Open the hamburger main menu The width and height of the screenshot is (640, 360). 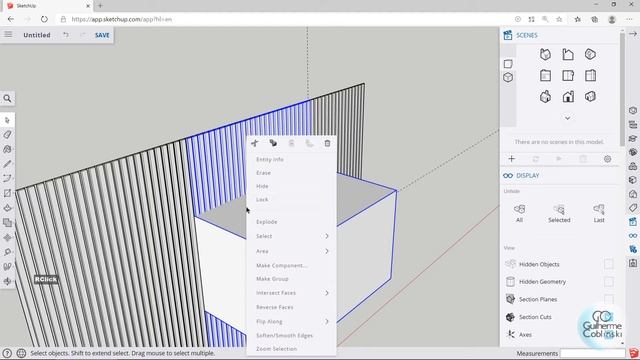8,35
